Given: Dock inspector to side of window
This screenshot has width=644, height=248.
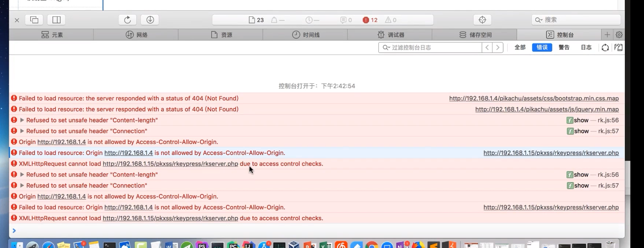Looking at the screenshot, I should (56, 20).
